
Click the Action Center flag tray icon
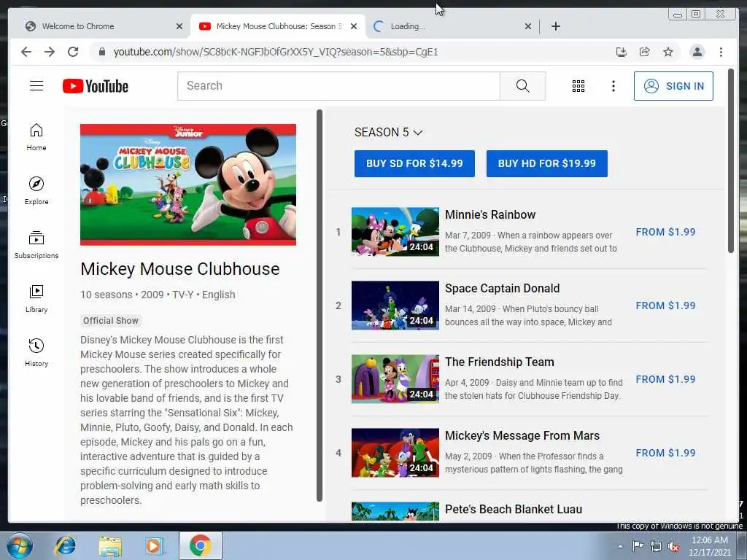click(x=638, y=546)
